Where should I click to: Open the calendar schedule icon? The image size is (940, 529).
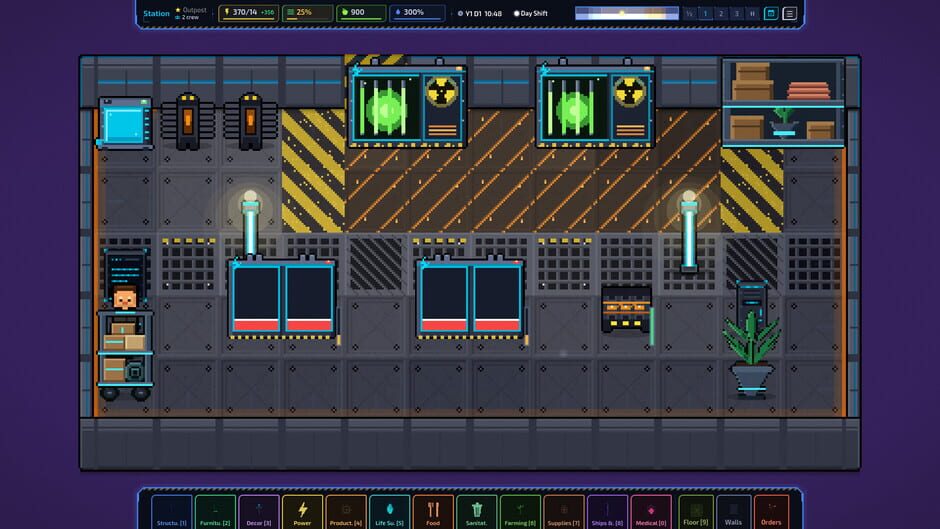point(771,13)
